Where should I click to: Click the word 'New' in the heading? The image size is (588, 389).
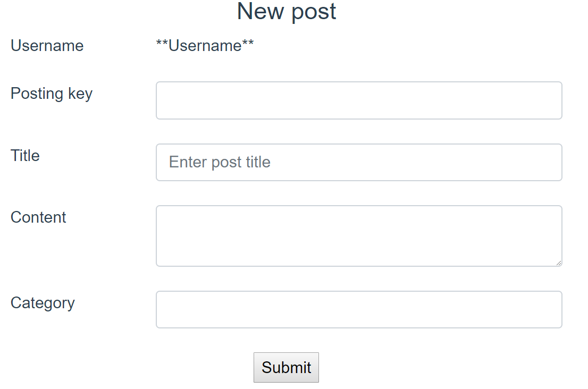tap(261, 11)
